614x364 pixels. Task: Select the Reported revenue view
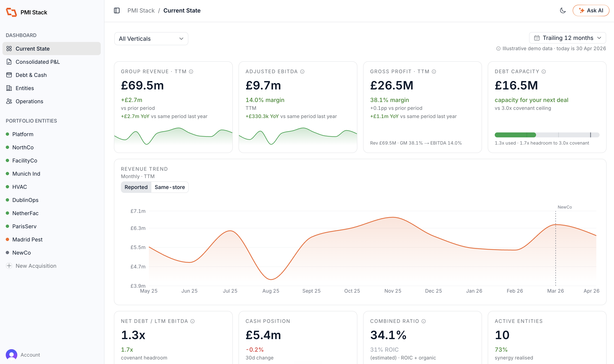136,187
